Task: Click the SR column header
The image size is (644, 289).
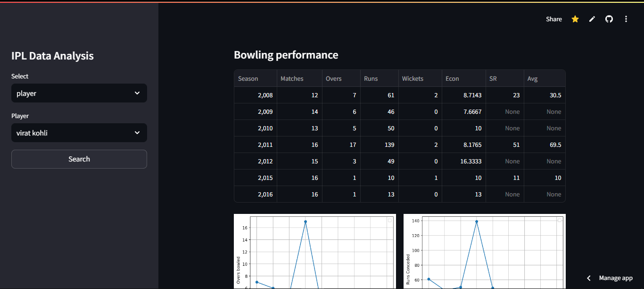Action: pos(504,78)
